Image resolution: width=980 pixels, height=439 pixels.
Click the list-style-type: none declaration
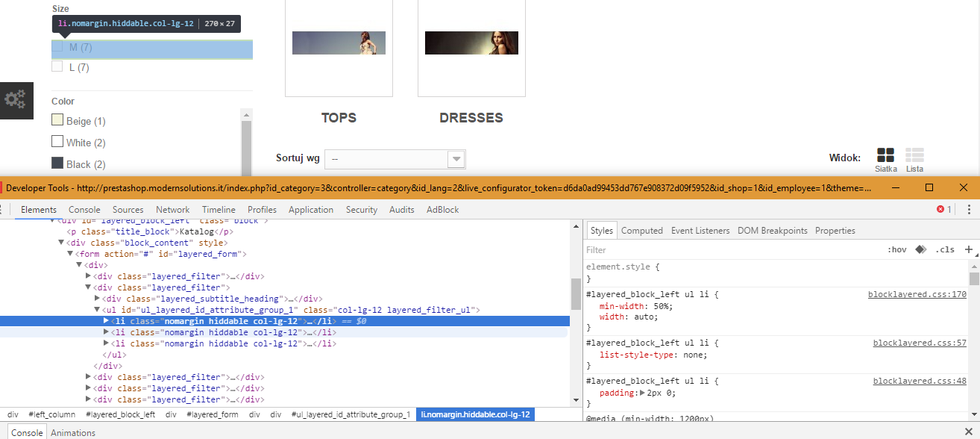tap(653, 355)
